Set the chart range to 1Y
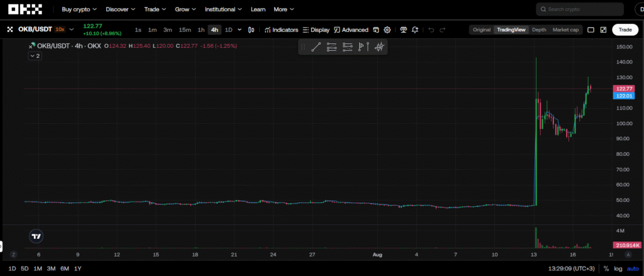The height and width of the screenshot is (276, 644). 77,268
